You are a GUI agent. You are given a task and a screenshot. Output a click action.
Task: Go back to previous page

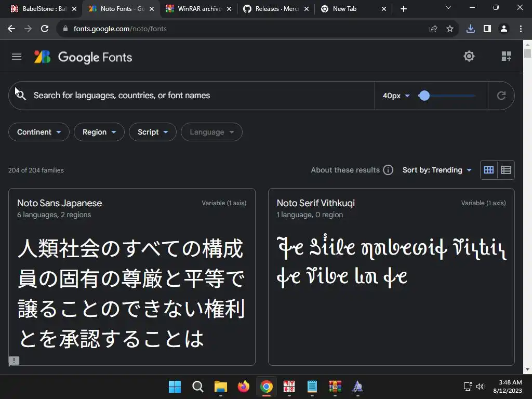coord(11,29)
